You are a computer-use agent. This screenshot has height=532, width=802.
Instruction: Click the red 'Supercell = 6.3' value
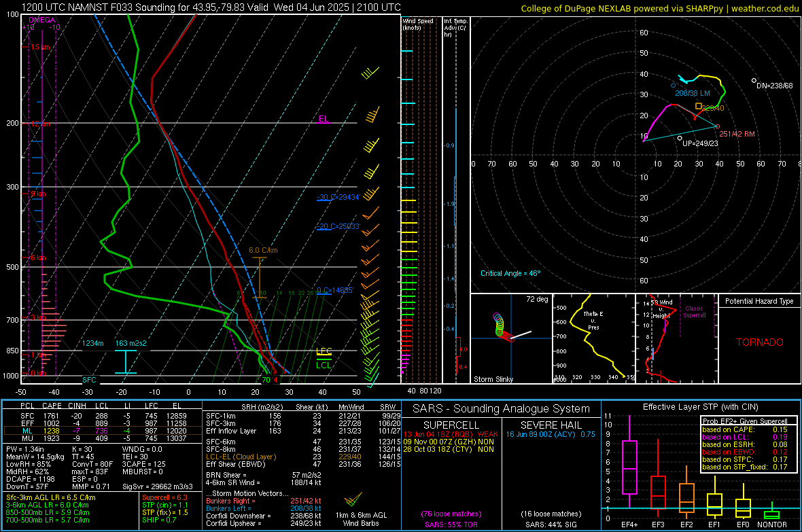pos(164,497)
